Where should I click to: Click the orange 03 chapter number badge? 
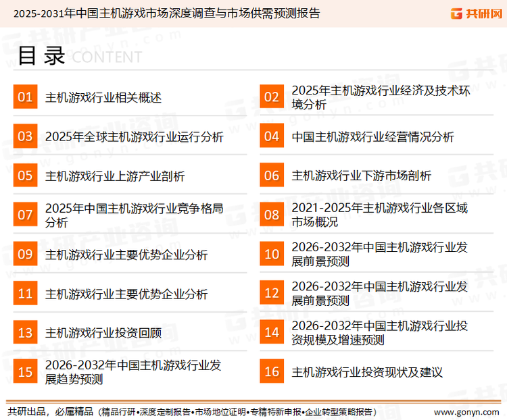[x=25, y=136]
